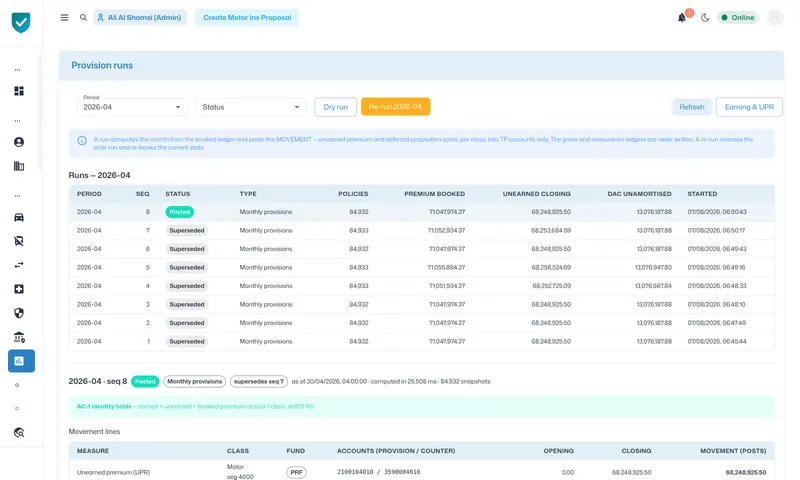800x480 pixels.
Task: Open the hamburger menu in top bar
Action: [x=64, y=17]
